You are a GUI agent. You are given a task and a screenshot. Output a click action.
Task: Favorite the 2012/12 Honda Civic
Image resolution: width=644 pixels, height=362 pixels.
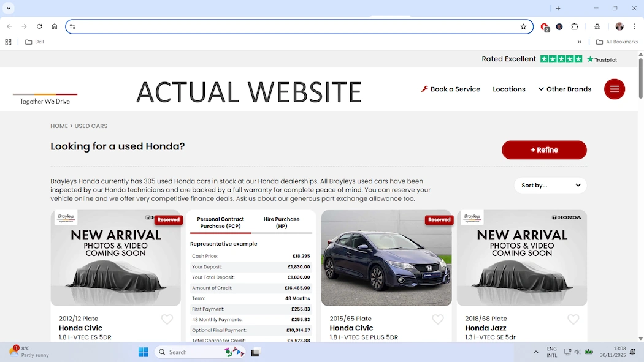167,319
